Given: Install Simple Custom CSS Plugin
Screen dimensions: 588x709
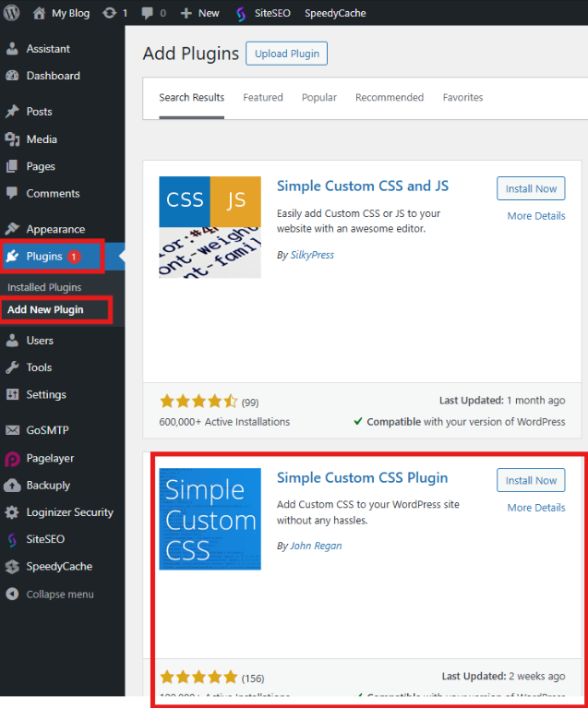Looking at the screenshot, I should pyautogui.click(x=531, y=480).
